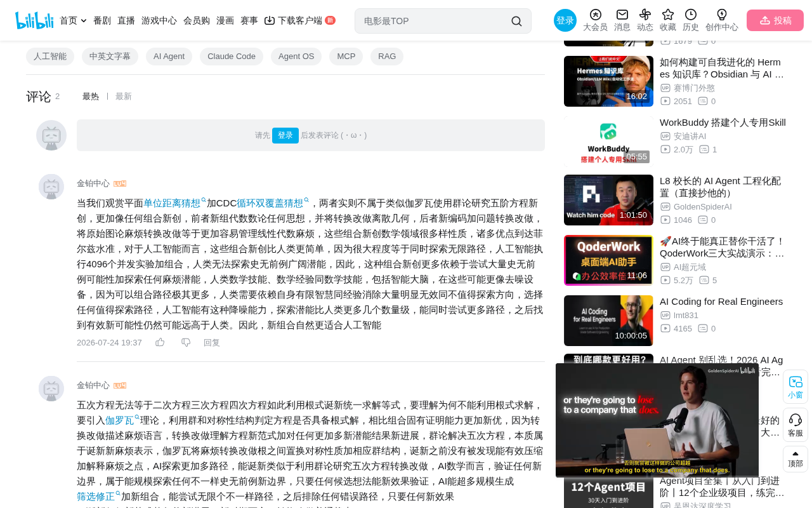Open AI Coding for Real Engineers thumbnail
Viewport: 812px width, 508px height.
tap(608, 321)
